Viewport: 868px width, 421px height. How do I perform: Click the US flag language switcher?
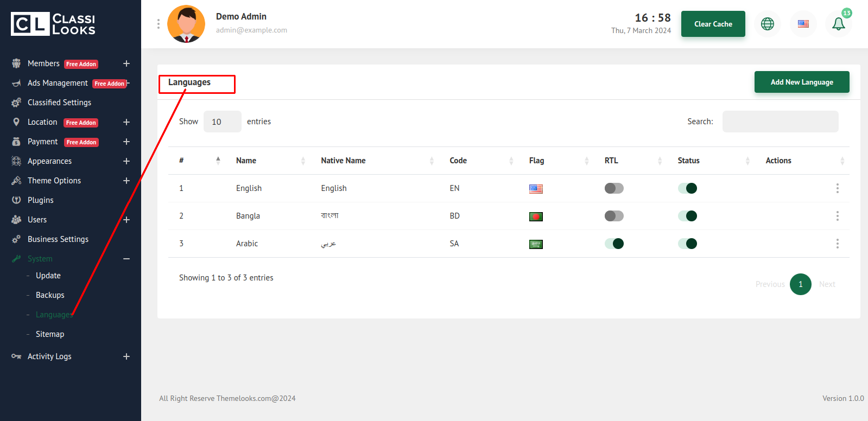pos(803,24)
